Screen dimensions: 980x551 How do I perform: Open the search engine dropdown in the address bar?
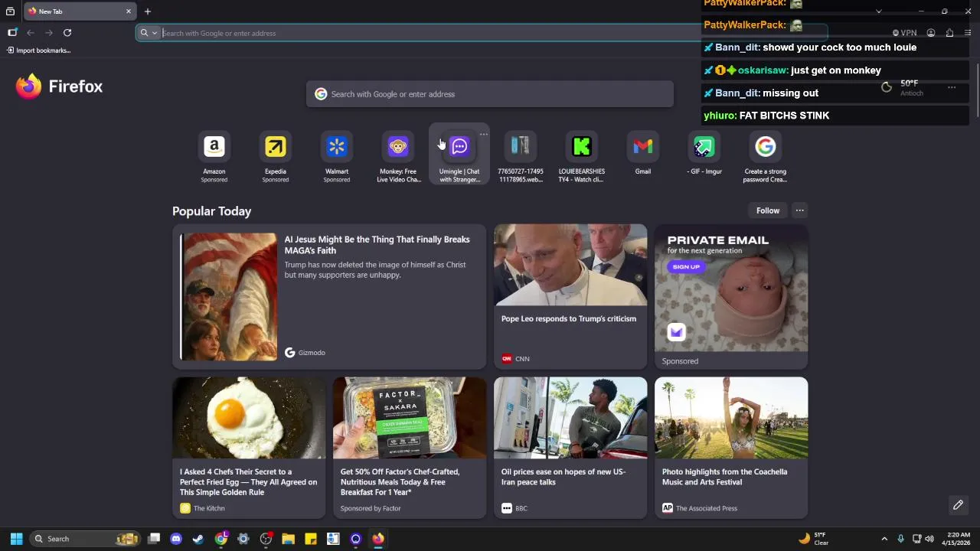coord(149,33)
